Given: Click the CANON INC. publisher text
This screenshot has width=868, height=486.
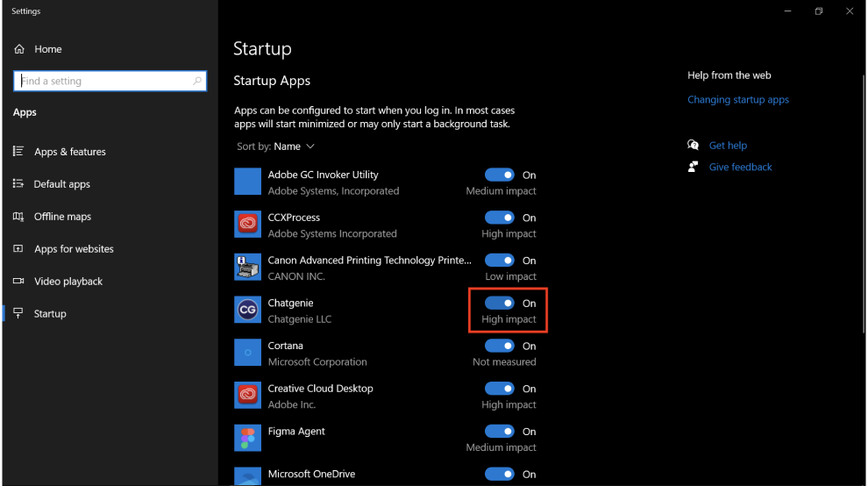Looking at the screenshot, I should 296,276.
